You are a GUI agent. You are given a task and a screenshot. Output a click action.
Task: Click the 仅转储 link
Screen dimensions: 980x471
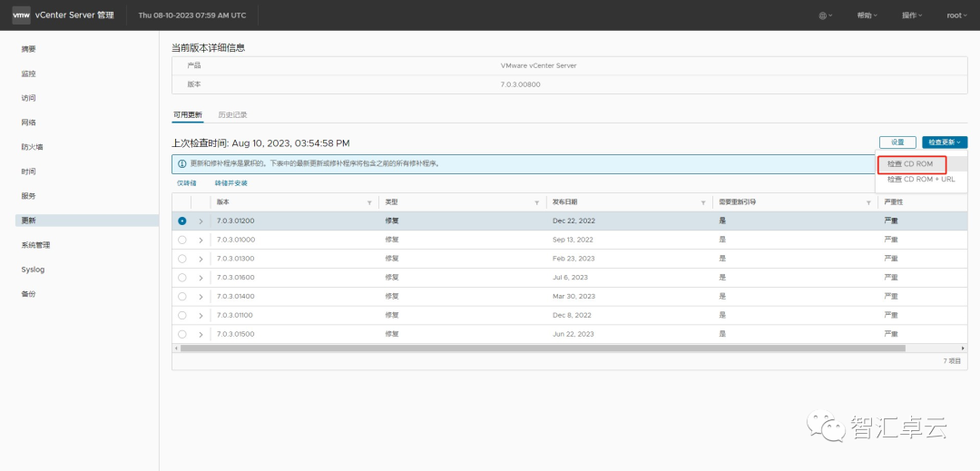[x=186, y=183]
